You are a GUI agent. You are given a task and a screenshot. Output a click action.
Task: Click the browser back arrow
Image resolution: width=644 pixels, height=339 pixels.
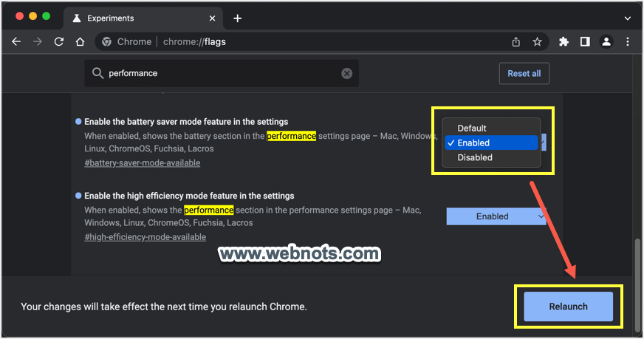[16, 42]
